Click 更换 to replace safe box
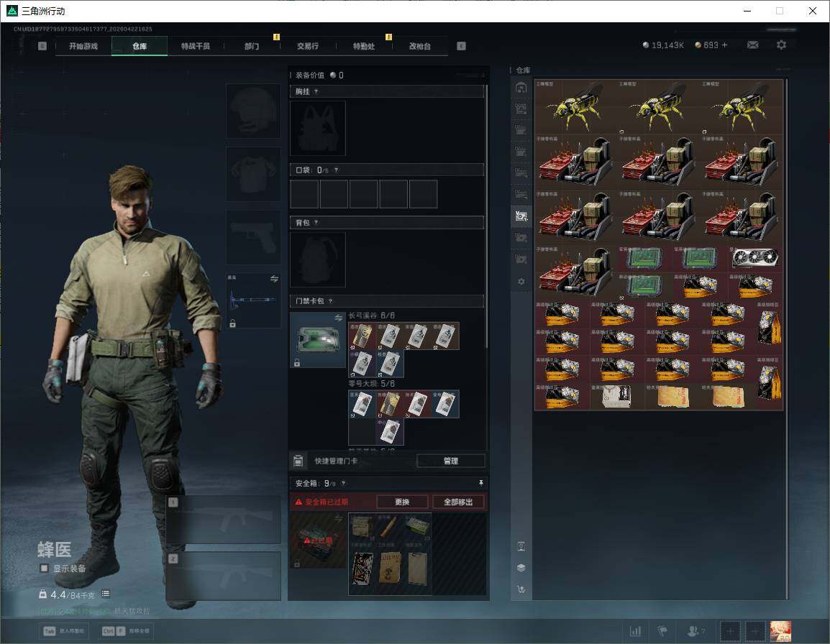The height and width of the screenshot is (644, 830). 402,502
